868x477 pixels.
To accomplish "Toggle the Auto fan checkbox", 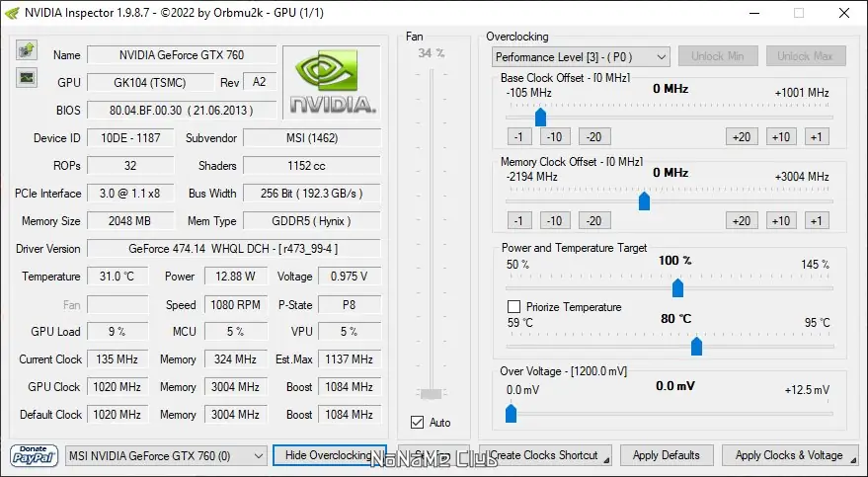I will click(417, 423).
